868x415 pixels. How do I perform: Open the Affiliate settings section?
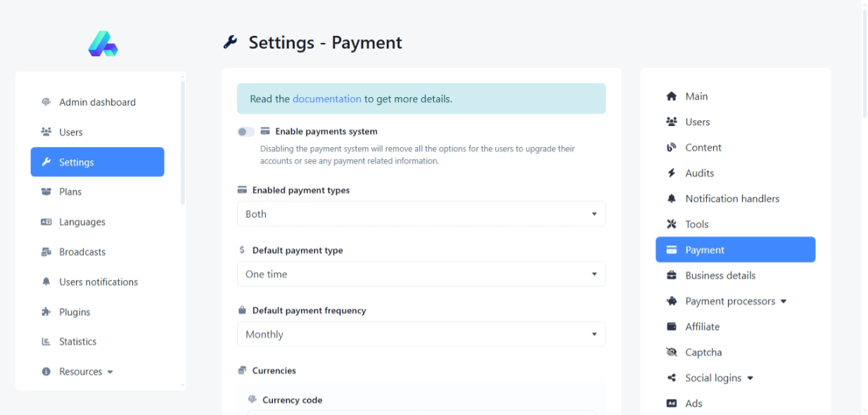702,326
